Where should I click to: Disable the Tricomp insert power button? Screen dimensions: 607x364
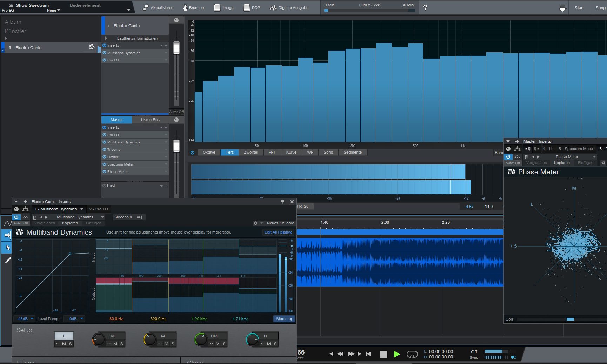click(x=105, y=149)
